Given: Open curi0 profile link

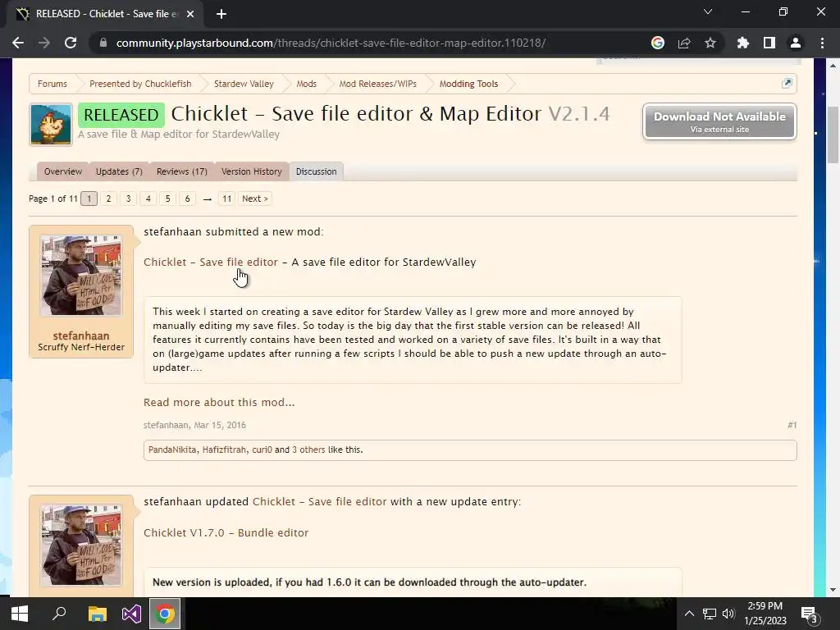Looking at the screenshot, I should pyautogui.click(x=262, y=450).
